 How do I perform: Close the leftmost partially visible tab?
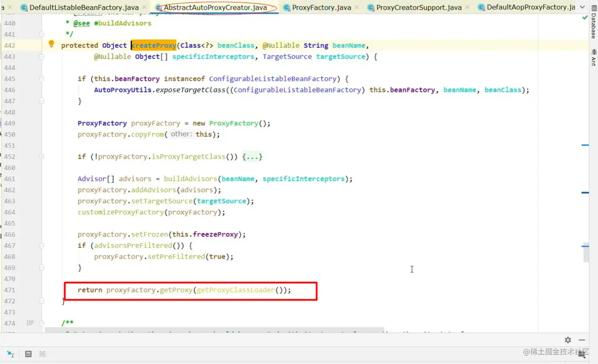point(10,7)
